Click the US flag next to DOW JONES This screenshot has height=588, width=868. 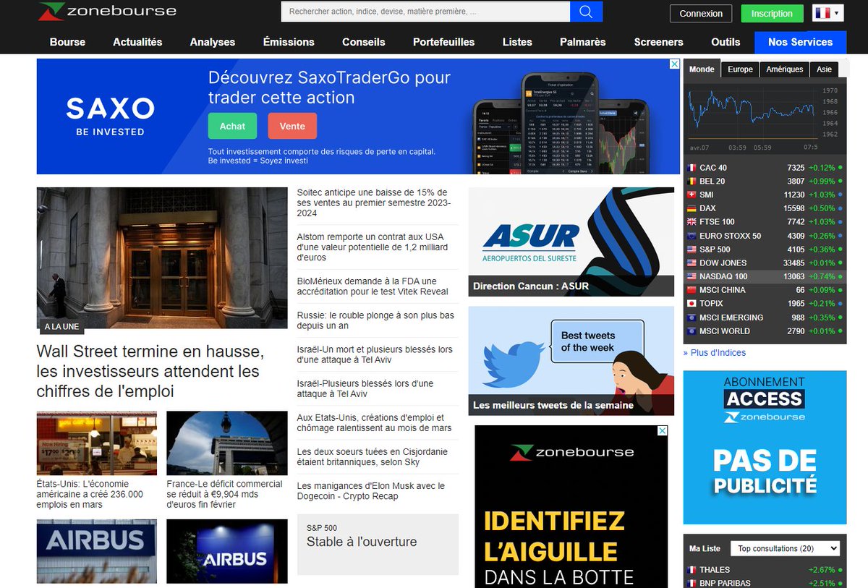(x=692, y=263)
